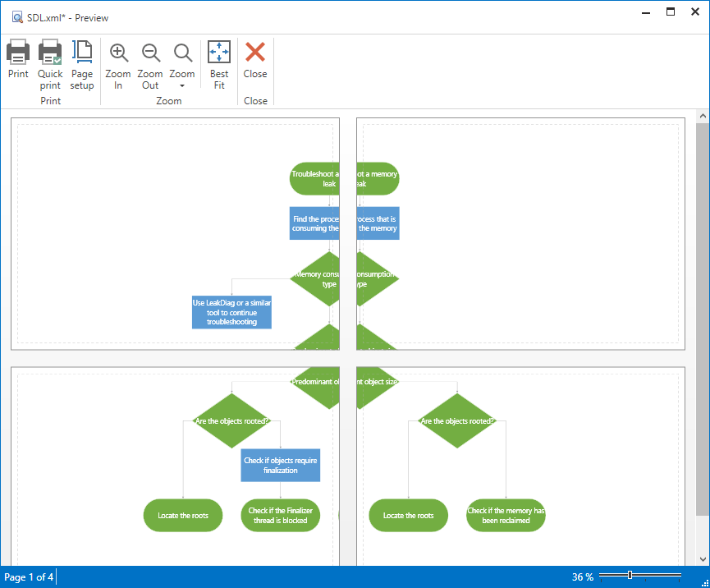This screenshot has height=588, width=710.
Task: Open Page setup
Action: 82,65
